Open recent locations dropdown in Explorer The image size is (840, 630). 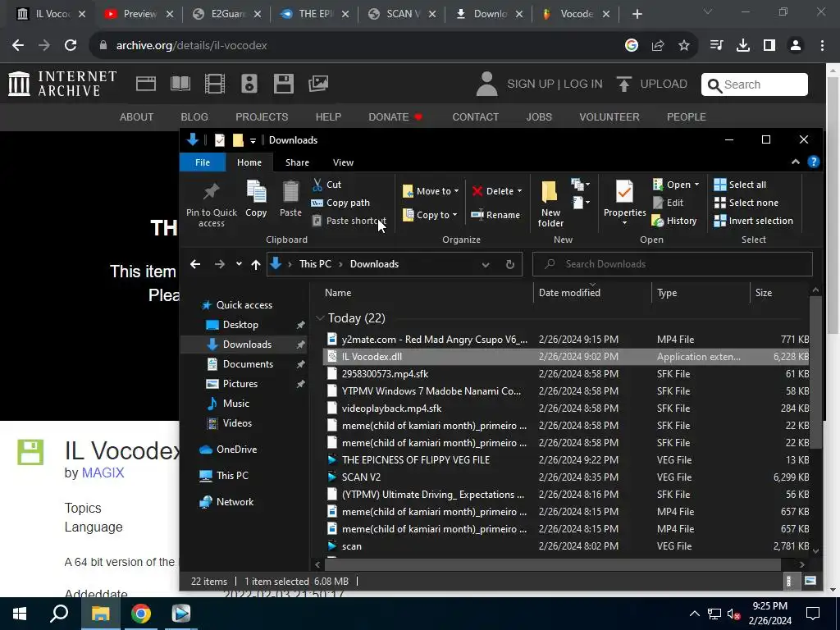(239, 264)
